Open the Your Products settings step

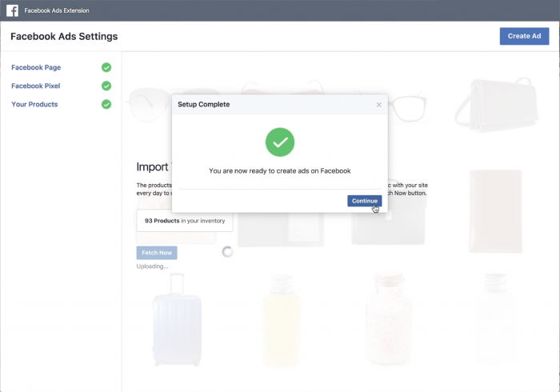point(34,104)
